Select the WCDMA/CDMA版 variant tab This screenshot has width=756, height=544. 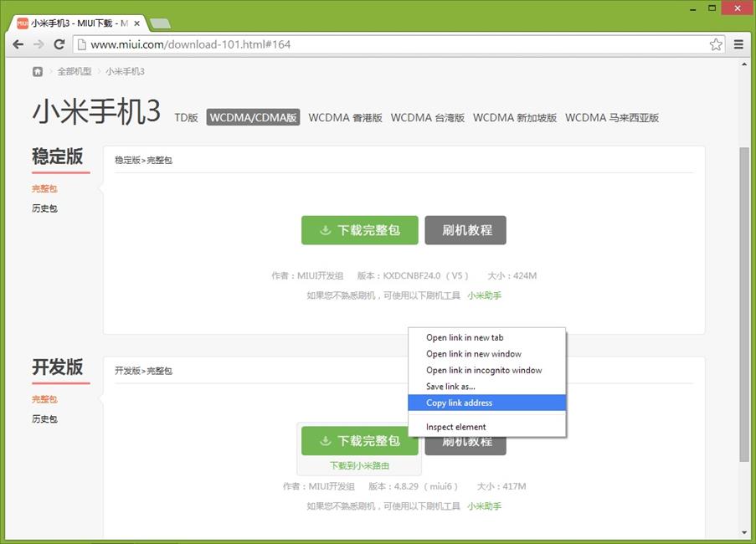[253, 117]
